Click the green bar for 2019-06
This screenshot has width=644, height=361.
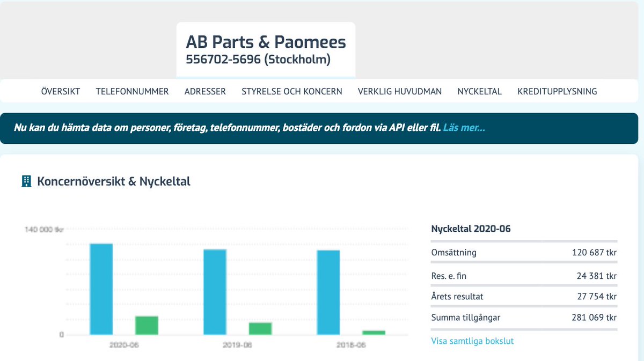point(260,329)
